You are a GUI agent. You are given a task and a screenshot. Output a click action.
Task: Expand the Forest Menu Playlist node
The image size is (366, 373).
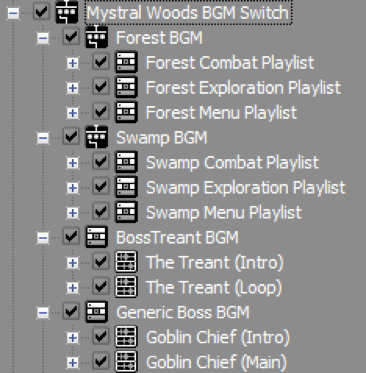pyautogui.click(x=72, y=113)
